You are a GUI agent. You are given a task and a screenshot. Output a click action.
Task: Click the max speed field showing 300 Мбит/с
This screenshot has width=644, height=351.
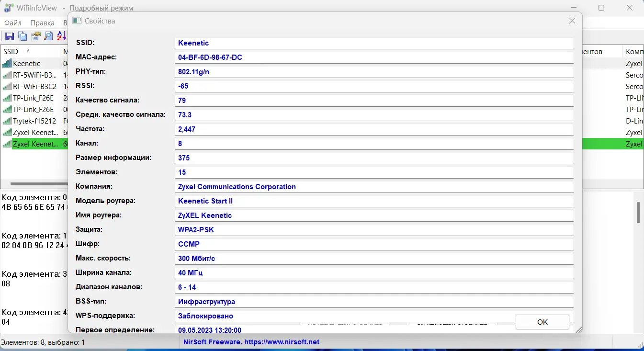[x=374, y=259]
